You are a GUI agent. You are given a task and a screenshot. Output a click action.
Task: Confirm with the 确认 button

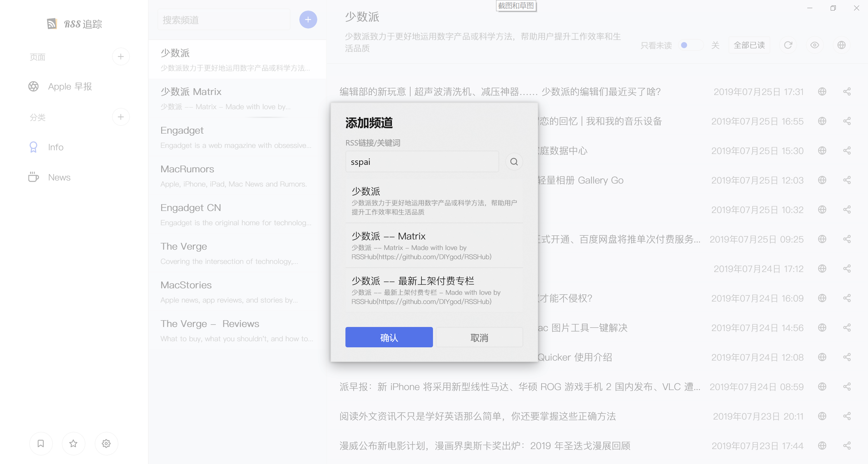pyautogui.click(x=389, y=337)
